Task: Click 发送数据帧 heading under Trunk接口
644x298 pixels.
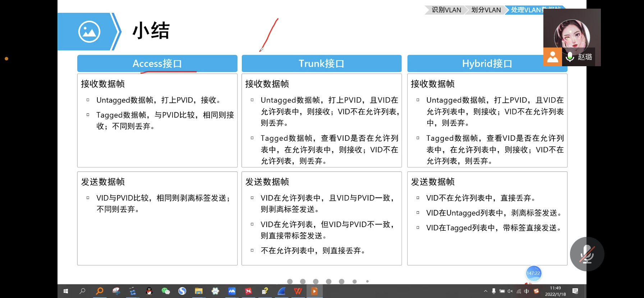Action: coord(267,182)
